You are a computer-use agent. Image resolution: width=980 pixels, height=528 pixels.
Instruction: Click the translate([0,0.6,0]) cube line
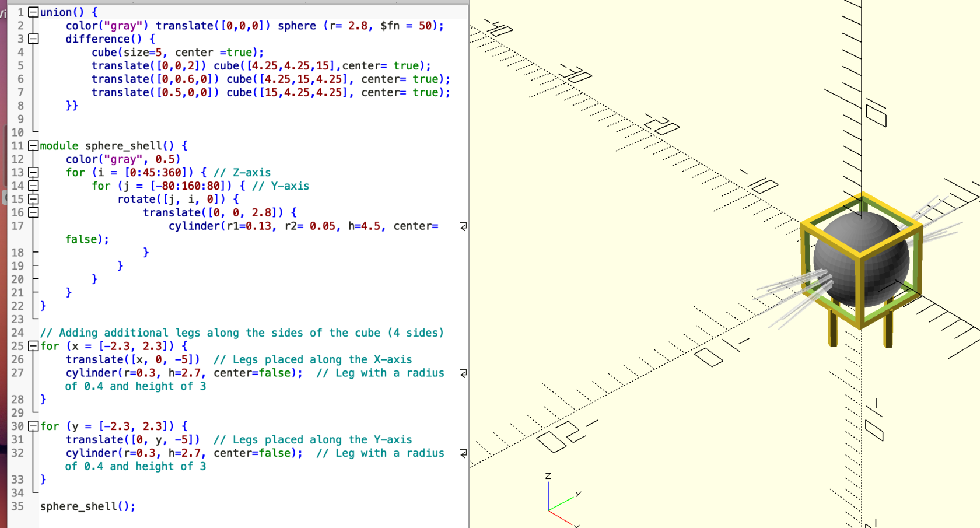tap(271, 79)
